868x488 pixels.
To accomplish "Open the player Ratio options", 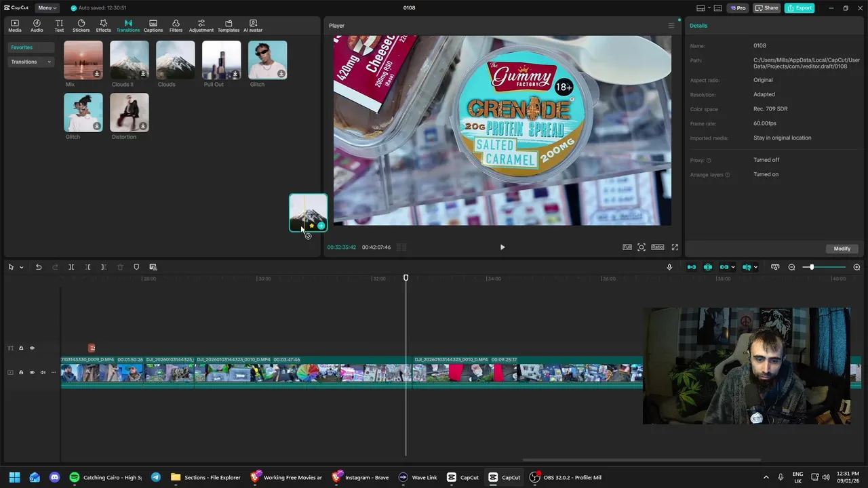I will [x=658, y=247].
